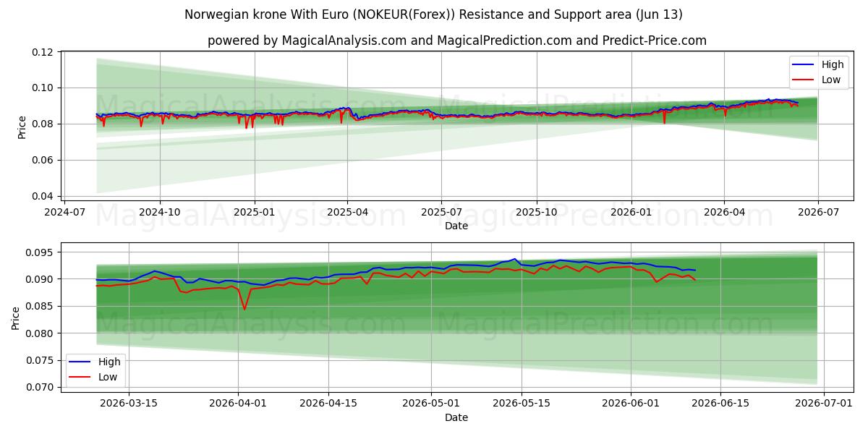Click the 0.095 y-axis label in bottom chart
868x434 pixels.
[x=40, y=252]
